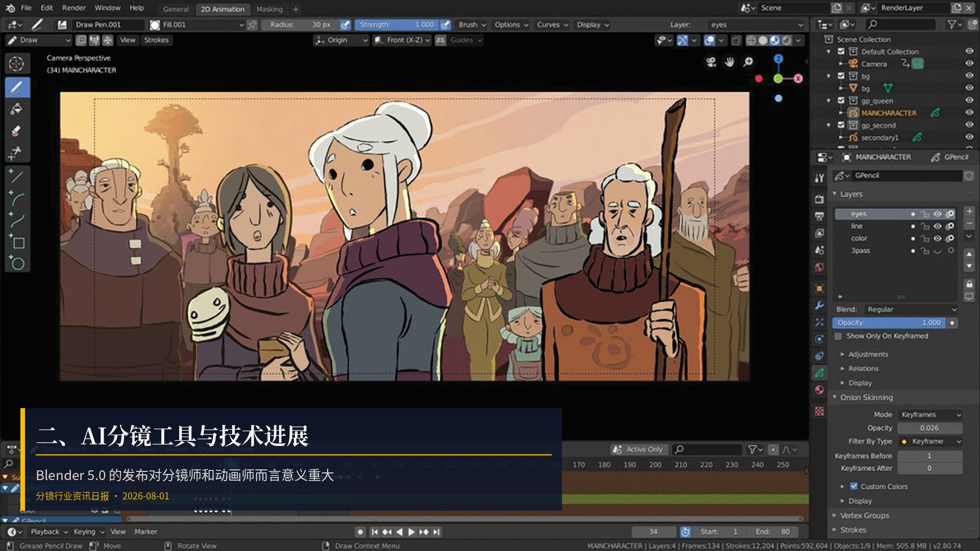Switch to the Masking workspace tab

[x=269, y=9]
